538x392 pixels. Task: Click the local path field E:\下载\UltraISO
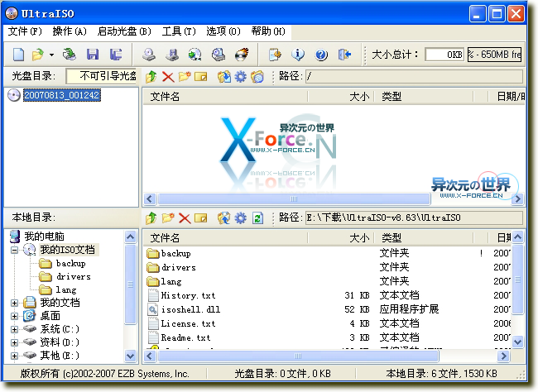414,218
